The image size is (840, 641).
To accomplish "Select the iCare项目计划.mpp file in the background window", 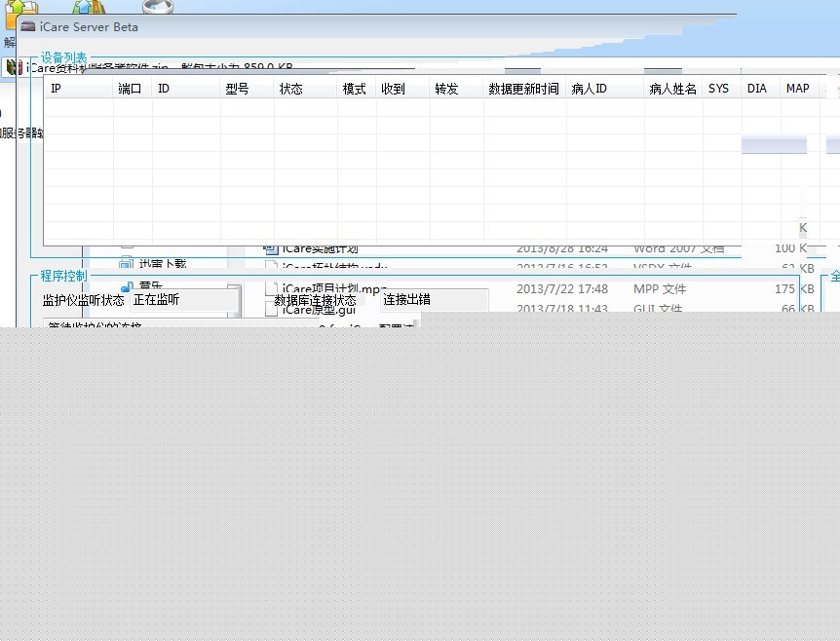I will (x=334, y=289).
